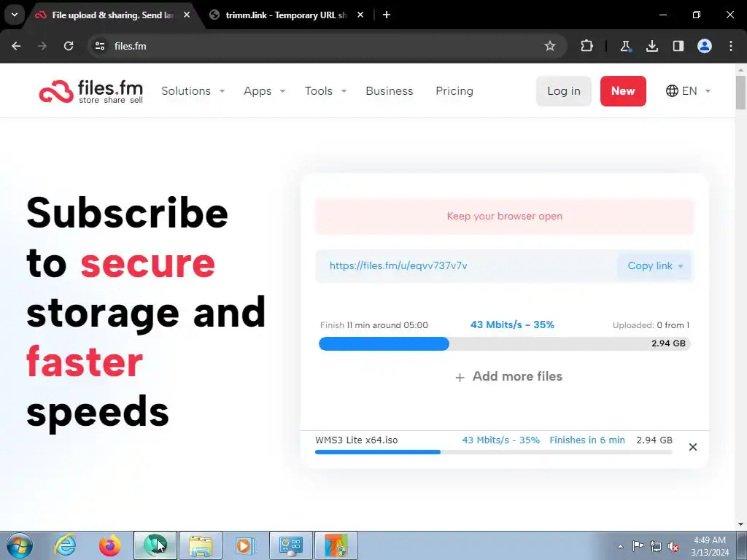
Task: Show hidden tray icons arrow
Action: tap(620, 546)
